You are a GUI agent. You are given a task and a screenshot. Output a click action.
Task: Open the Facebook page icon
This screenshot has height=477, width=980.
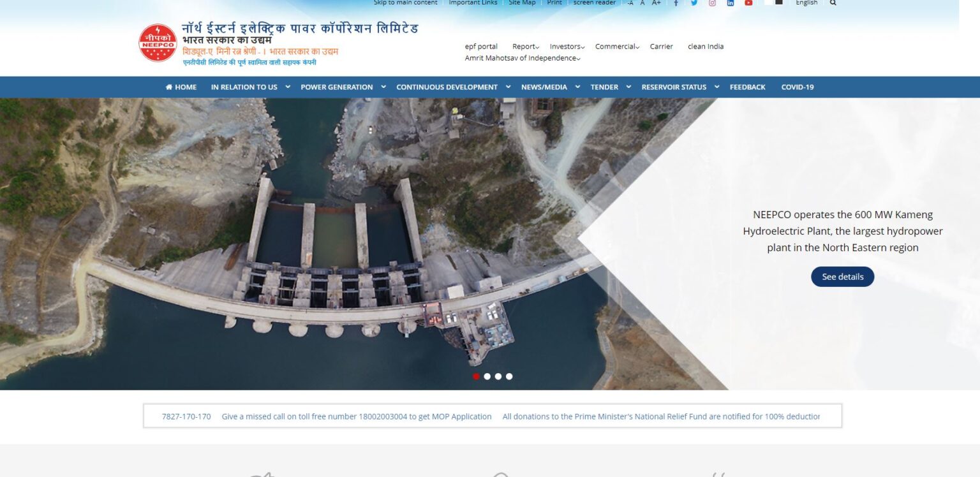coord(676,3)
